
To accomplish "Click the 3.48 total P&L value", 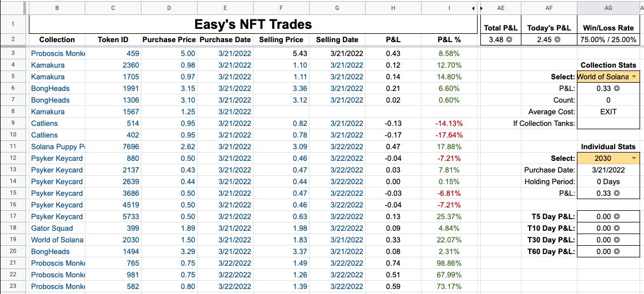I will click(501, 40).
